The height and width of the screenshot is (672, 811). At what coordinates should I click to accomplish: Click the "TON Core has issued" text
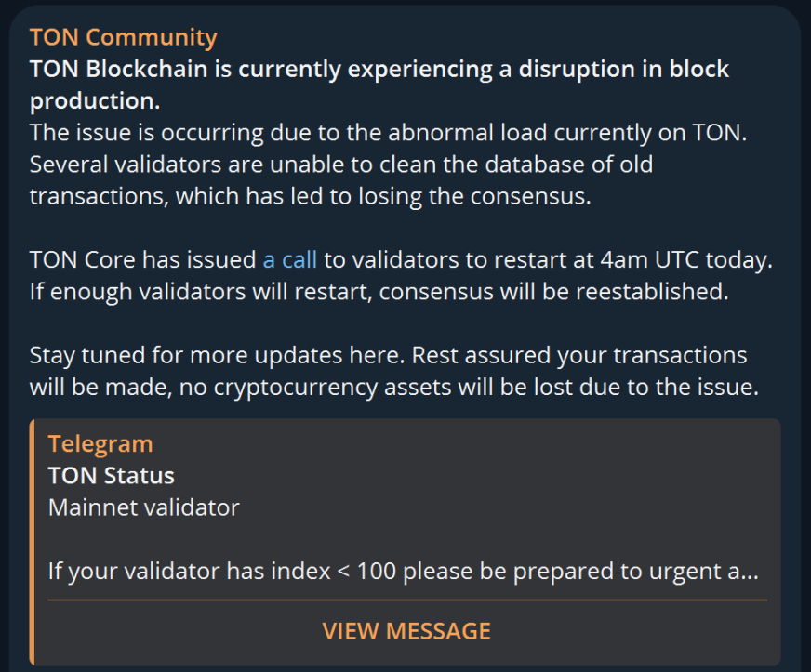pos(142,259)
